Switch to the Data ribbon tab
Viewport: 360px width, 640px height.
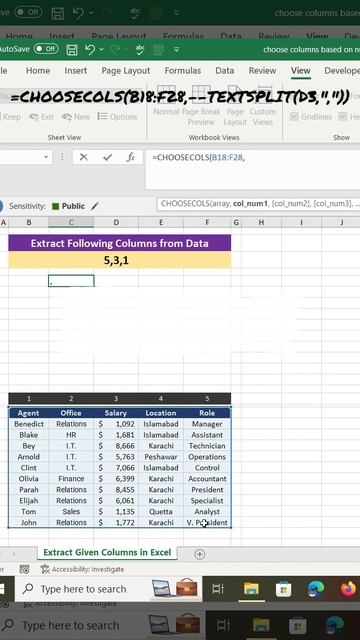coord(224,71)
